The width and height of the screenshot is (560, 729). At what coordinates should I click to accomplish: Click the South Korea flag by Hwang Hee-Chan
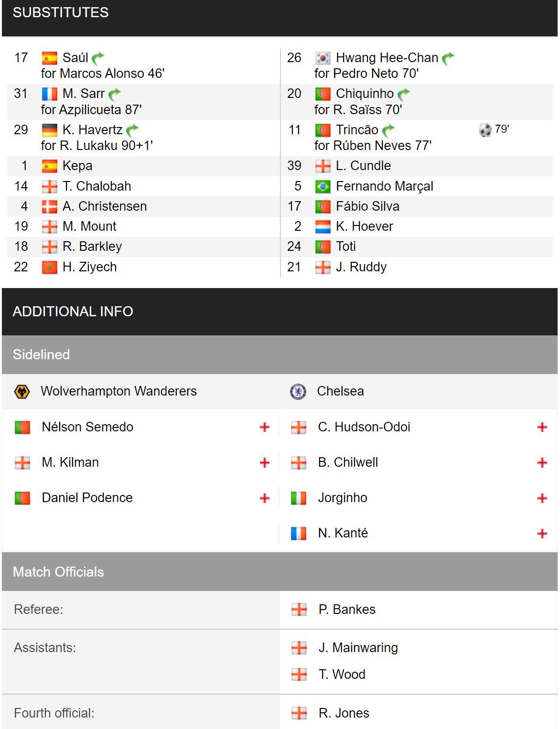[323, 58]
